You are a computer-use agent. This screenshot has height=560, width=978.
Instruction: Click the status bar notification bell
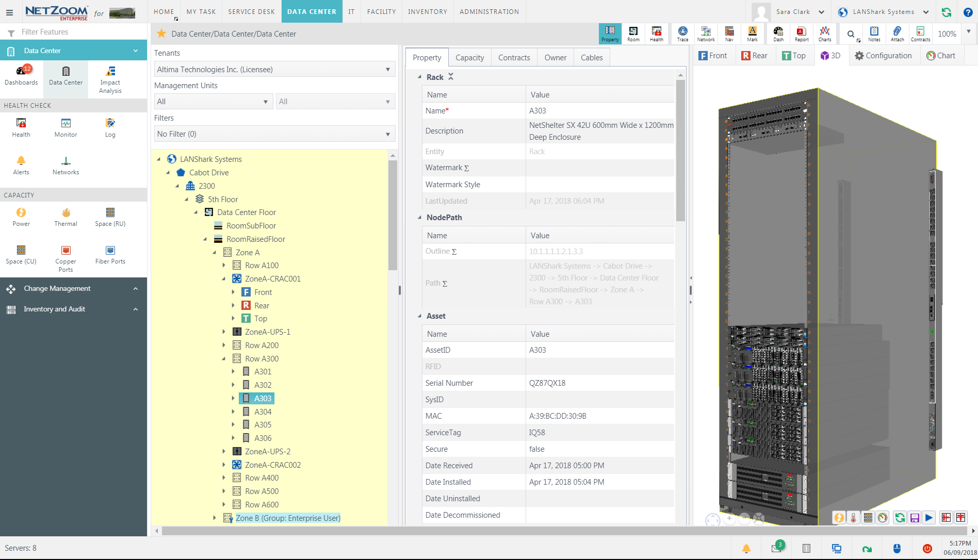click(746, 549)
